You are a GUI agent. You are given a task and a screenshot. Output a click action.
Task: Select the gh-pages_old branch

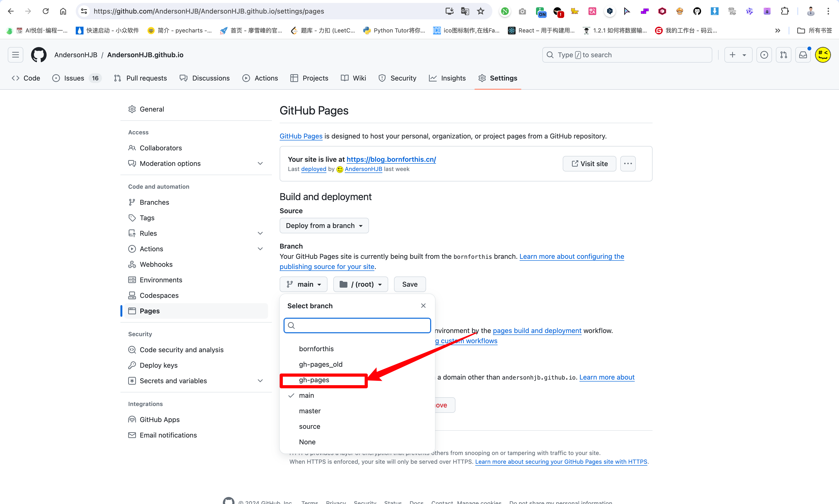[x=357, y=364]
